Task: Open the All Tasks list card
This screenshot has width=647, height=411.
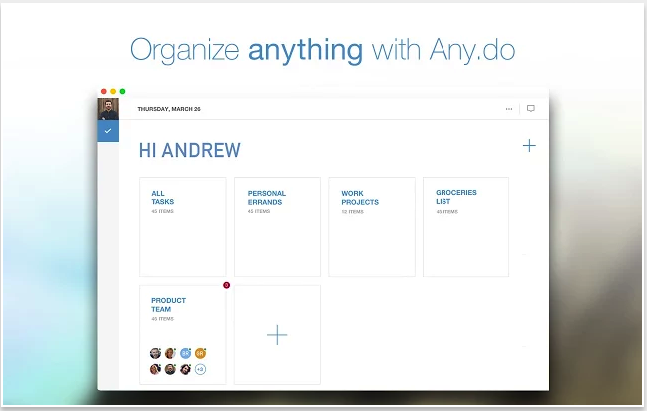Action: (183, 227)
